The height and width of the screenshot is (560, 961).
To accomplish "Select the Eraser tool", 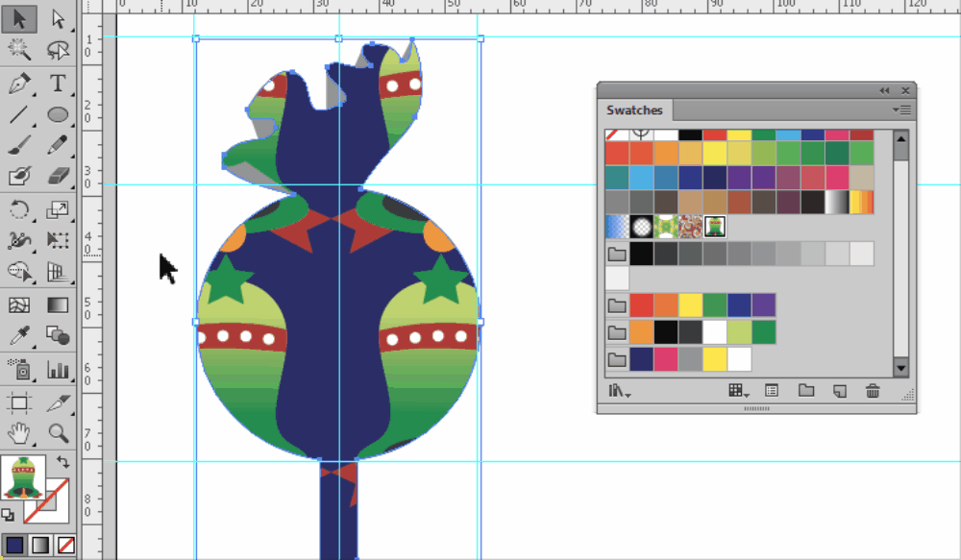I will point(58,177).
